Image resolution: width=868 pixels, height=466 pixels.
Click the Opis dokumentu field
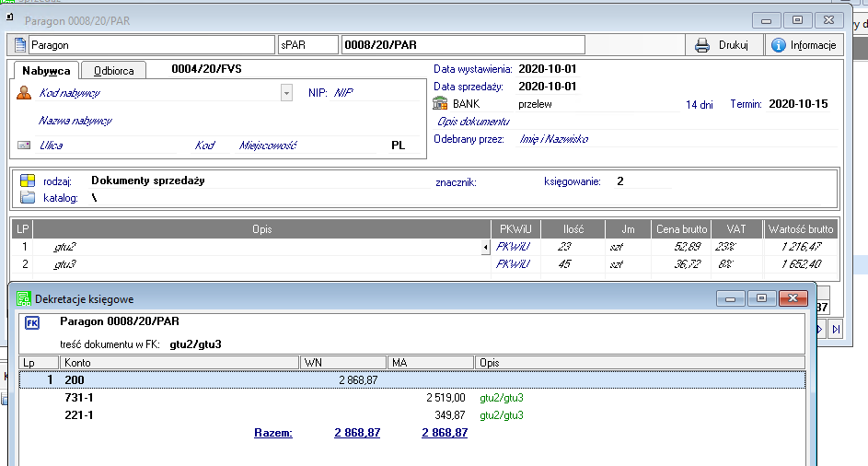(474, 122)
